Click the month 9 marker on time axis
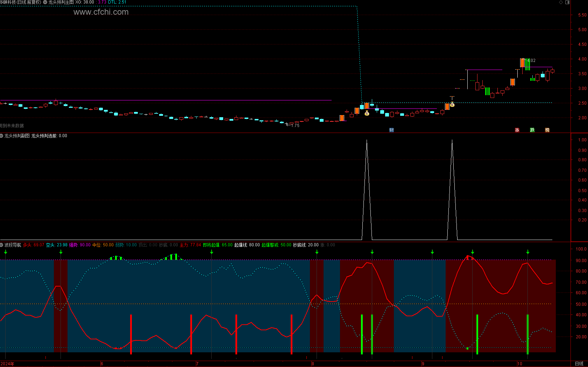This screenshot has height=367, width=588. tap(423, 364)
